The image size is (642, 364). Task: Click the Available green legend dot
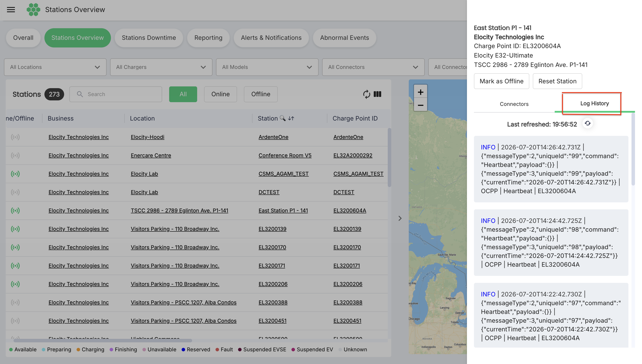pos(11,350)
